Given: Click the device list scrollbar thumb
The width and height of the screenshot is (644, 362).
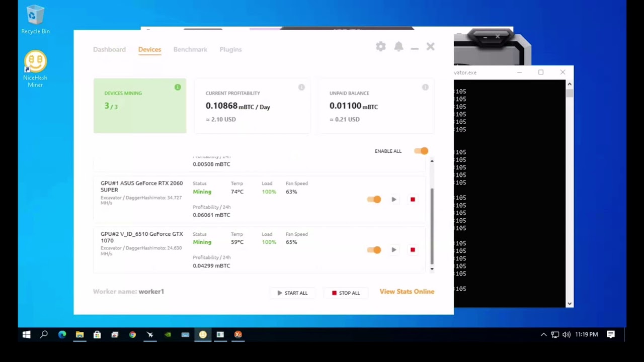Looking at the screenshot, I should 432,226.
